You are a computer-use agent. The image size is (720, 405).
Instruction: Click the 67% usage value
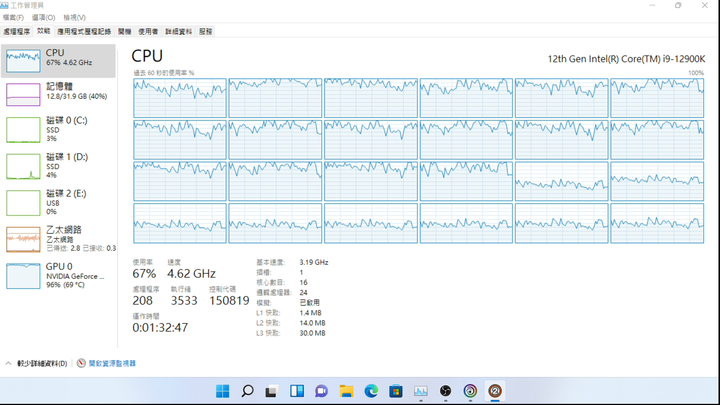[x=144, y=274]
